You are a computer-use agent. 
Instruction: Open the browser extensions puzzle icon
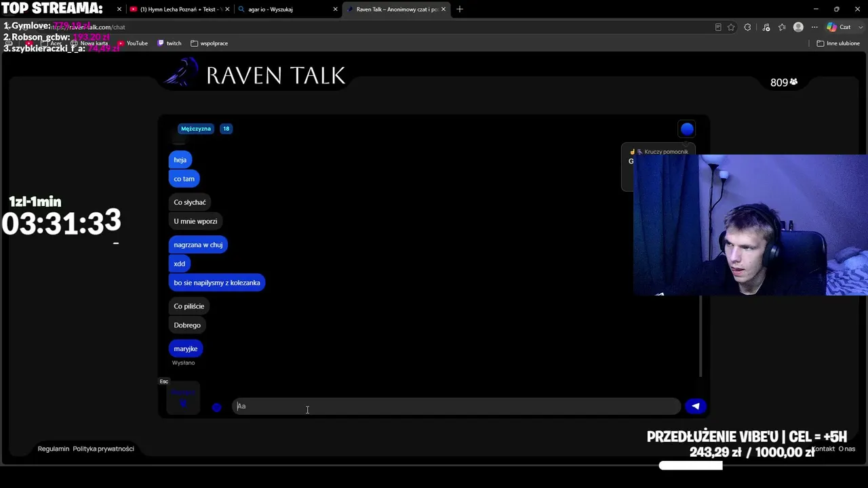747,27
